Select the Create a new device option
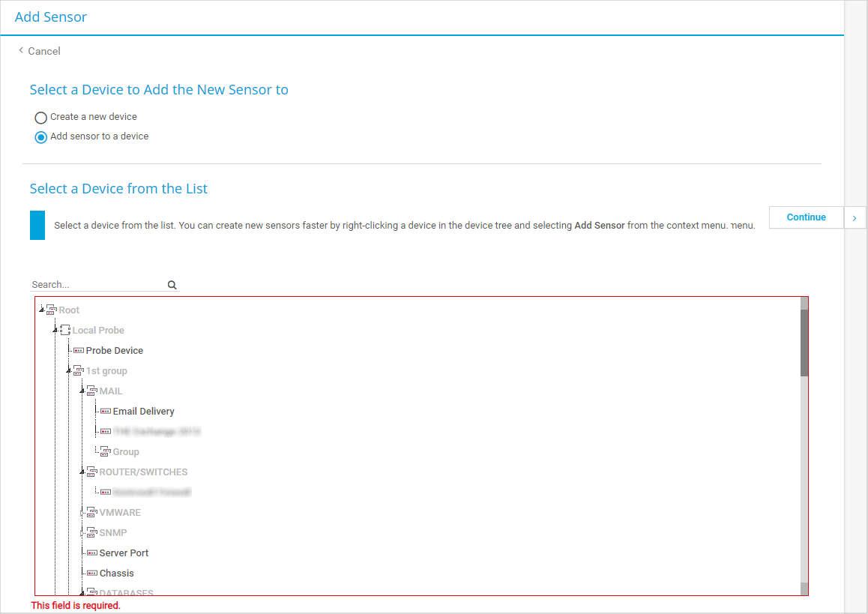The width and height of the screenshot is (868, 614). 41,118
